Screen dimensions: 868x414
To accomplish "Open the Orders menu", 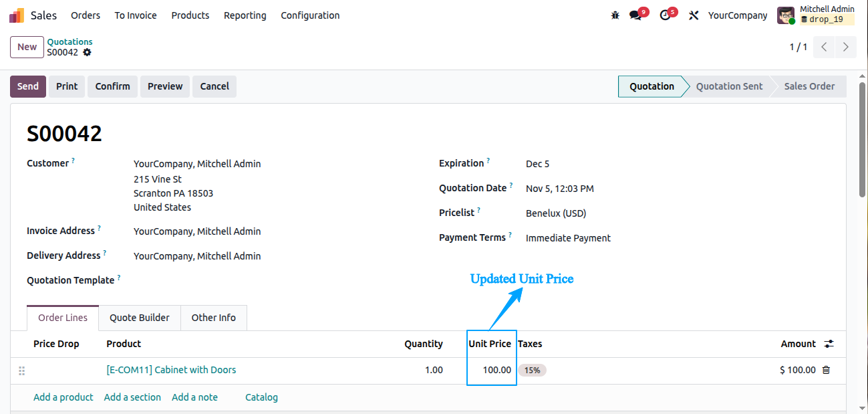I will tap(86, 15).
